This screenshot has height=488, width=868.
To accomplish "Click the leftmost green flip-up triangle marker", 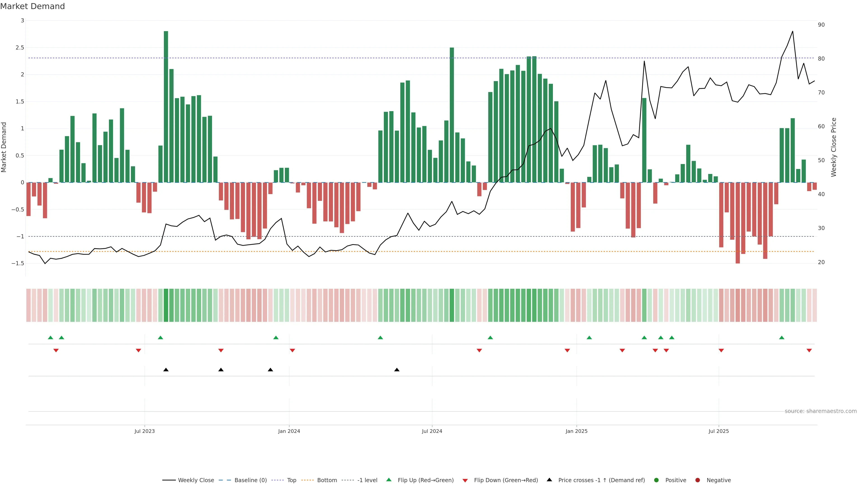I will pos(51,338).
